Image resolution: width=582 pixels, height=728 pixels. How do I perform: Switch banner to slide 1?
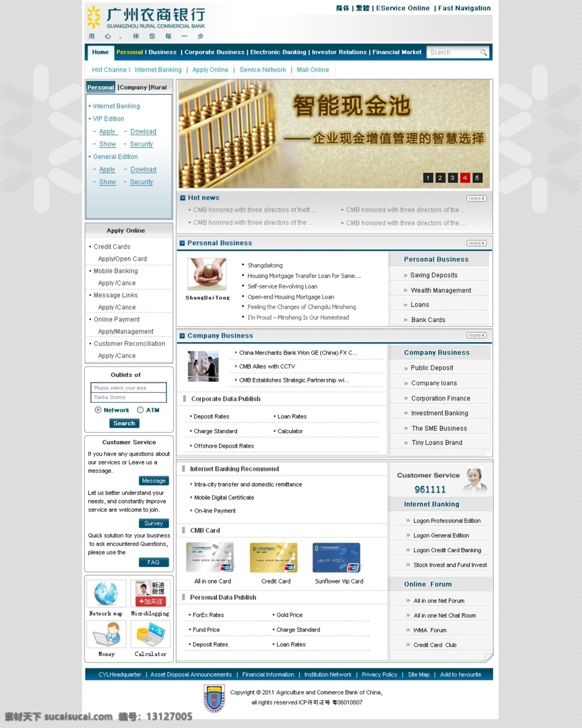click(428, 178)
